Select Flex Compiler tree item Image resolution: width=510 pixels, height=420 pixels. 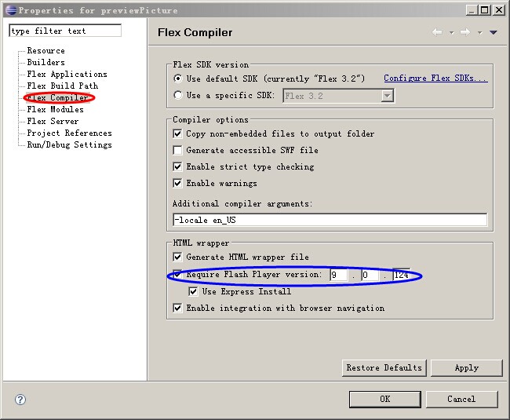click(x=58, y=97)
